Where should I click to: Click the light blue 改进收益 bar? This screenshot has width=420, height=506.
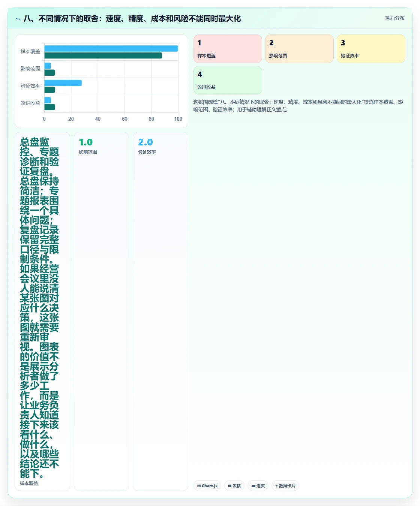pyautogui.click(x=48, y=100)
